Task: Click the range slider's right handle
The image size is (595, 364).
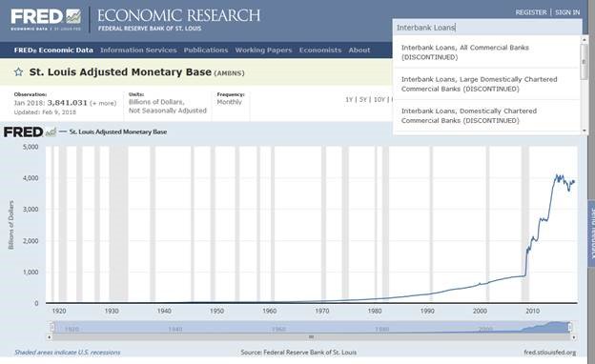Action: pos(569,327)
